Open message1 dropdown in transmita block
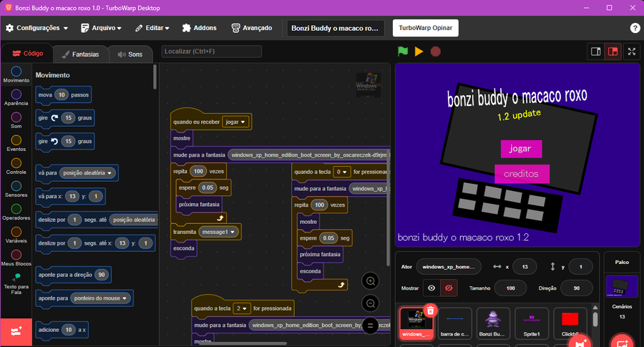Image resolution: width=644 pixels, height=347 pixels. [x=218, y=232]
